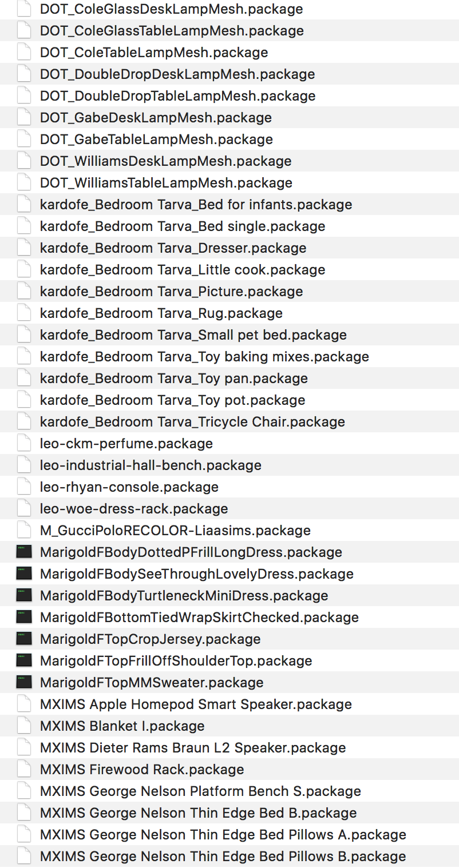This screenshot has height=868, width=459.
Task: Click leo-industrial-hall-bench.package file name
Action: click(x=151, y=465)
